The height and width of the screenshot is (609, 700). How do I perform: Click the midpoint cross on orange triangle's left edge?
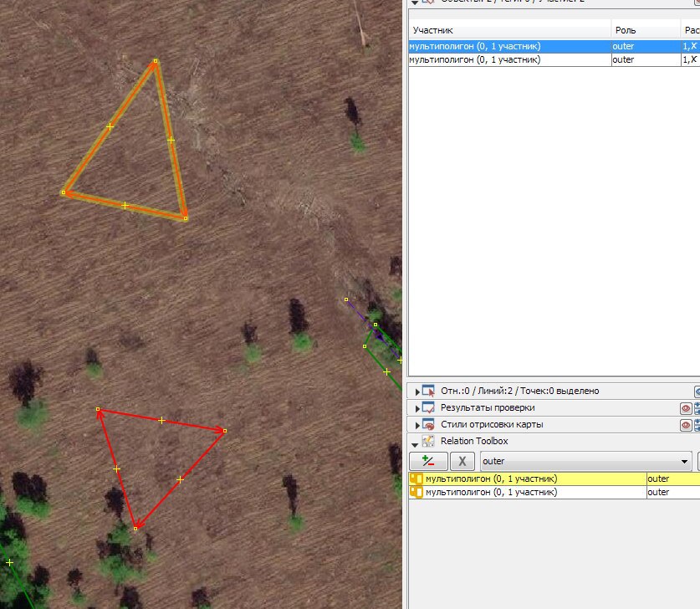pyautogui.click(x=110, y=127)
